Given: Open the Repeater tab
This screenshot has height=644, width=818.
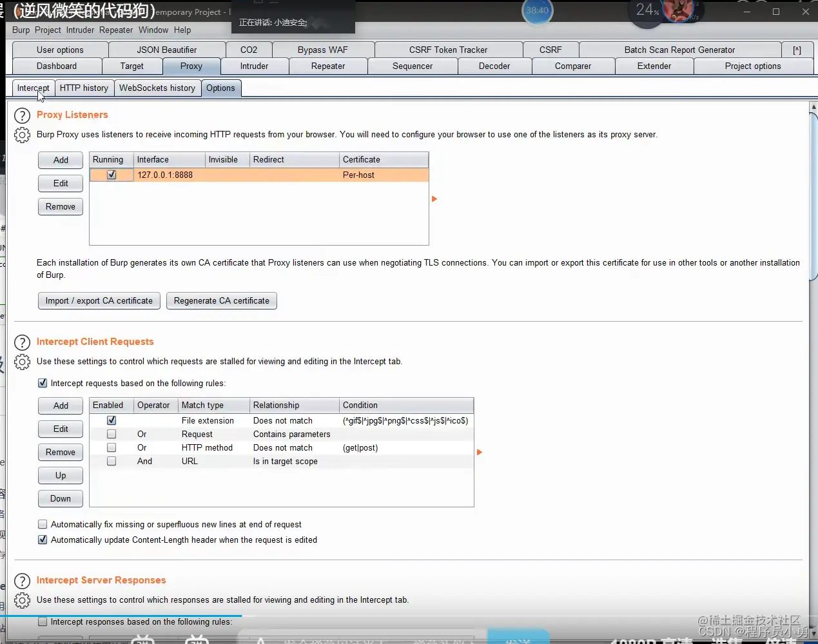Looking at the screenshot, I should [328, 66].
